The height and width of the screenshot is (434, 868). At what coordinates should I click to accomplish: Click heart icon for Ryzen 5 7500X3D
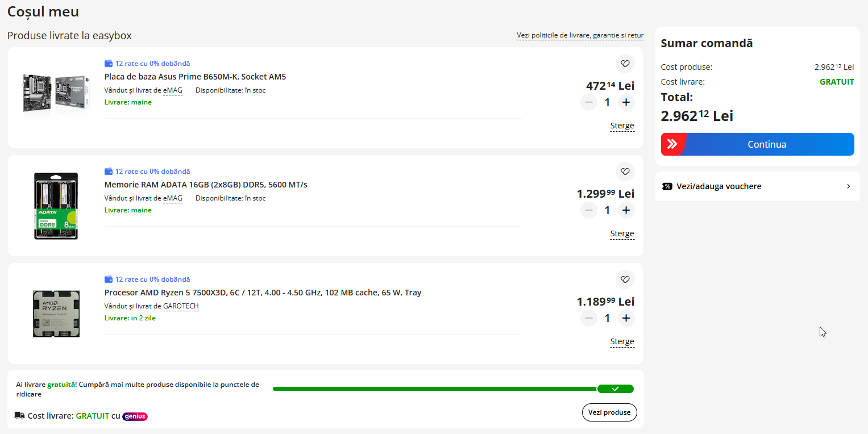coord(625,279)
